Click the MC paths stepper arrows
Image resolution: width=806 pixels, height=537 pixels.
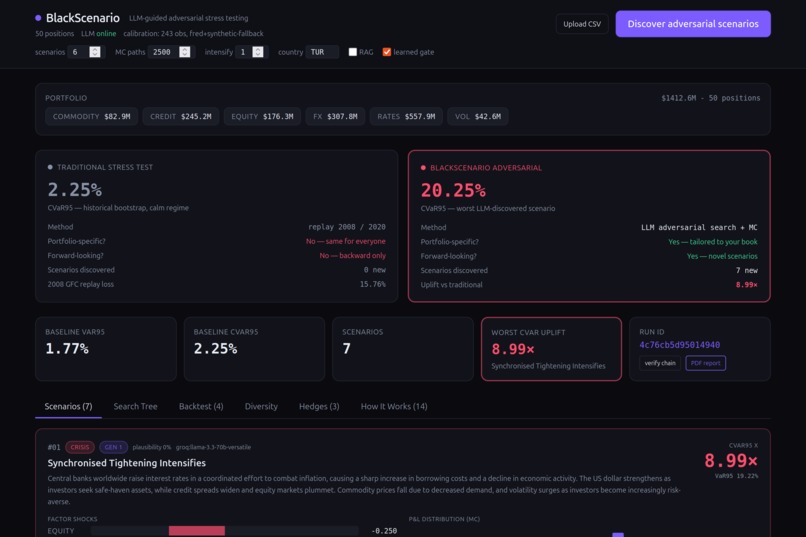[x=185, y=52]
